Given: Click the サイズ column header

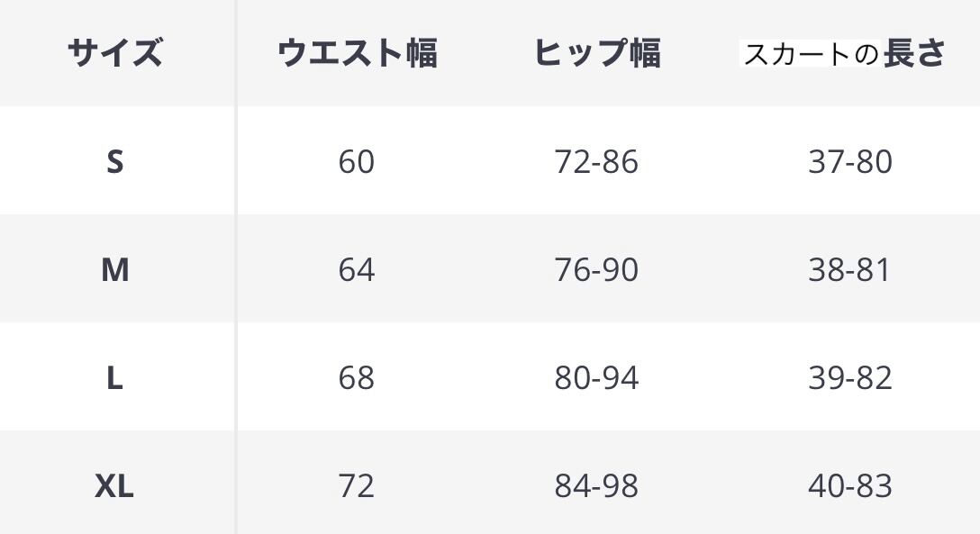Looking at the screenshot, I should [114, 53].
